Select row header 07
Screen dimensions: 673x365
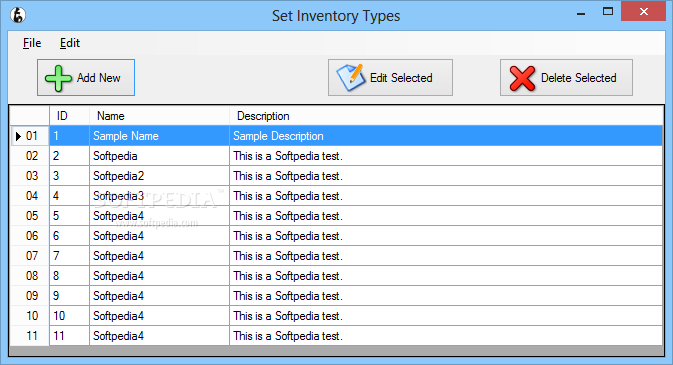click(x=30, y=256)
